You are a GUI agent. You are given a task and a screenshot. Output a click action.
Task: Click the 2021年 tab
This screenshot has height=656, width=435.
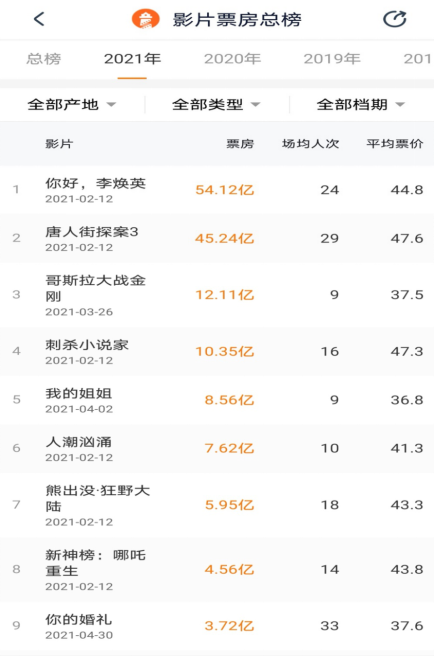point(132,59)
